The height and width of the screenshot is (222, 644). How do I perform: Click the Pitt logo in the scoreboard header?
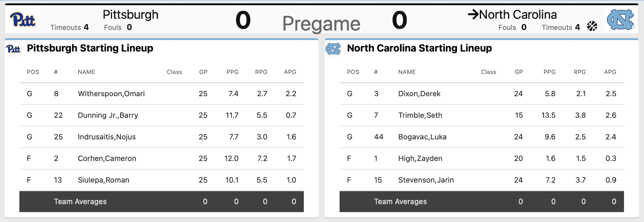(23, 20)
